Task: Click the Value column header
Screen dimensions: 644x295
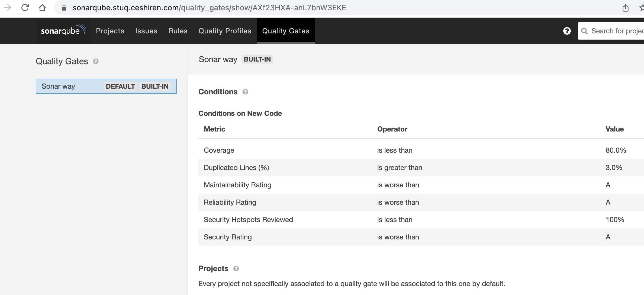Action: tap(614, 129)
